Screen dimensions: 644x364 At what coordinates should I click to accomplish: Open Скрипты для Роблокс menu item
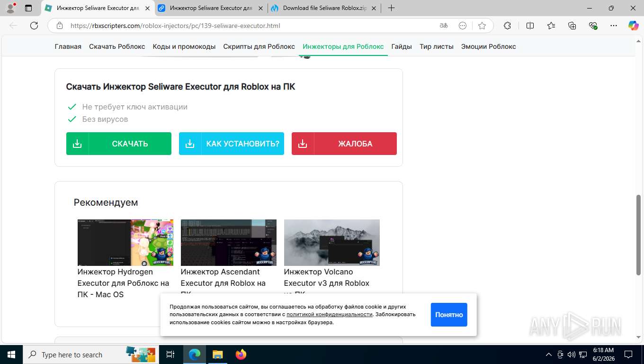tap(259, 46)
